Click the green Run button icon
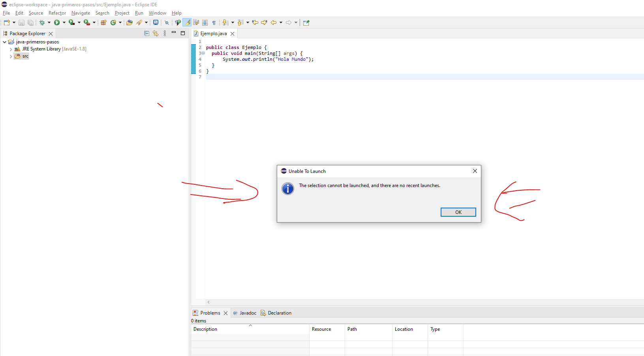 (x=57, y=22)
